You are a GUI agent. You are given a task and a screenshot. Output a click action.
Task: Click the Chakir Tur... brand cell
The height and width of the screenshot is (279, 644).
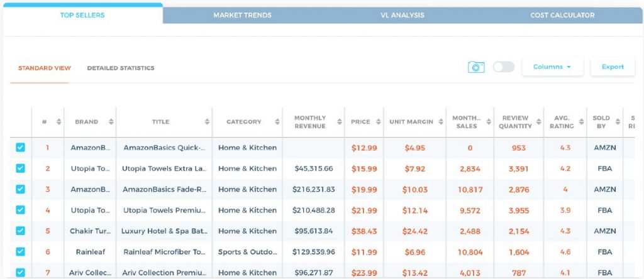pyautogui.click(x=91, y=231)
